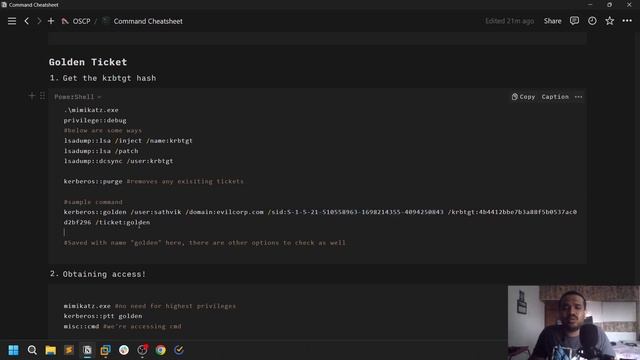
Task: Click the Golden Ticket heading
Action: point(88,62)
